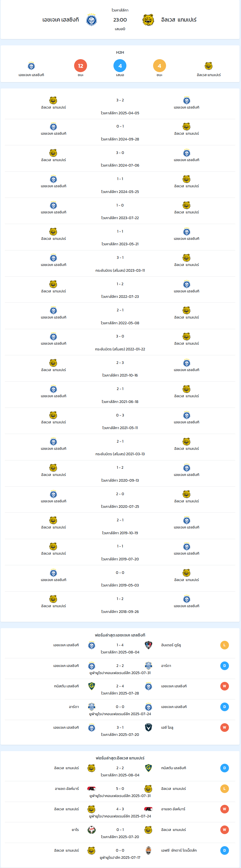Screen dimensions: 241x868
Task: Click the Shakhtar Donetsk club logo
Action: 148,850
